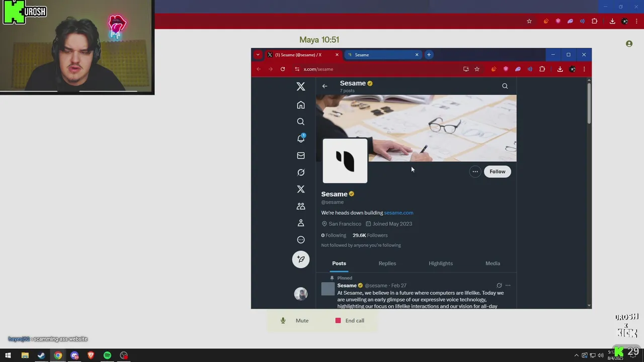The image size is (644, 362).
Task: Search Sesame's posts with magnifier icon
Action: click(x=505, y=86)
